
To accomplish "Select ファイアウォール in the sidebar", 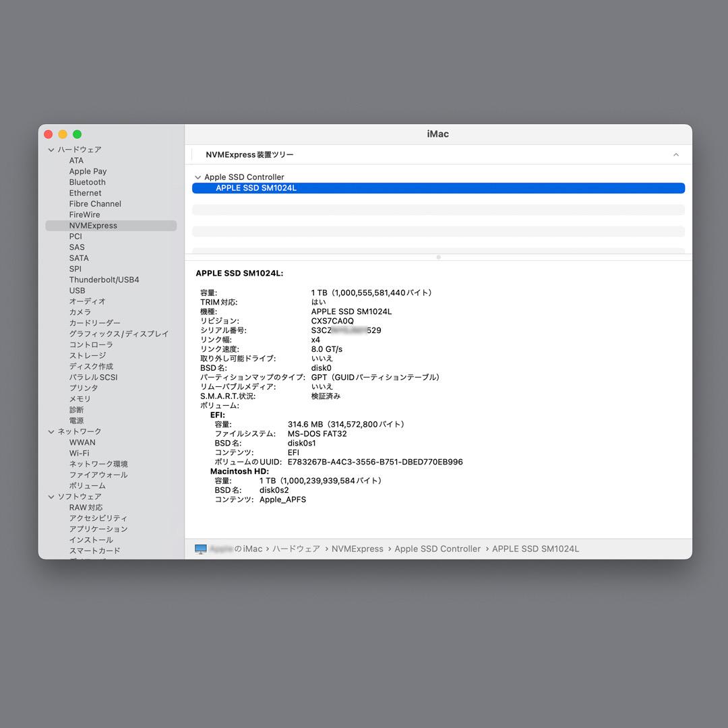I will 98,475.
